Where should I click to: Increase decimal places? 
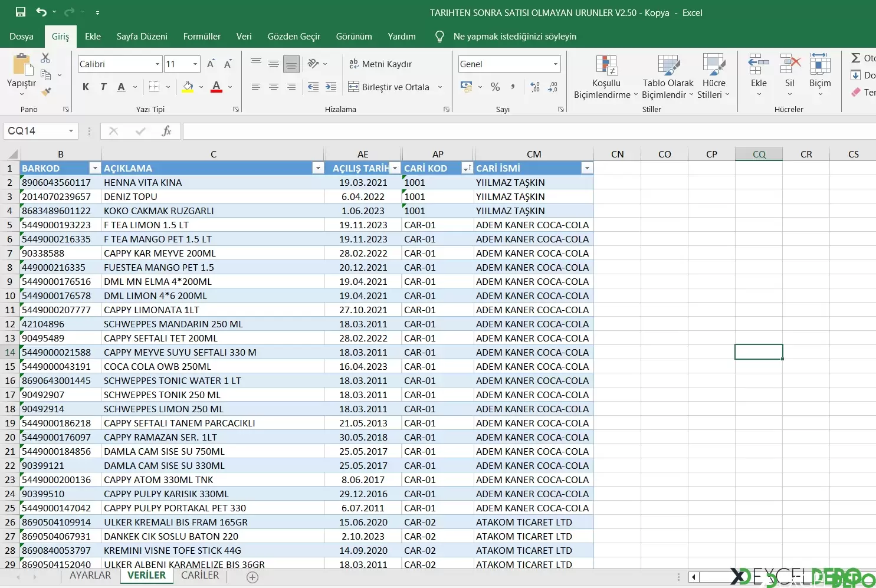click(535, 87)
